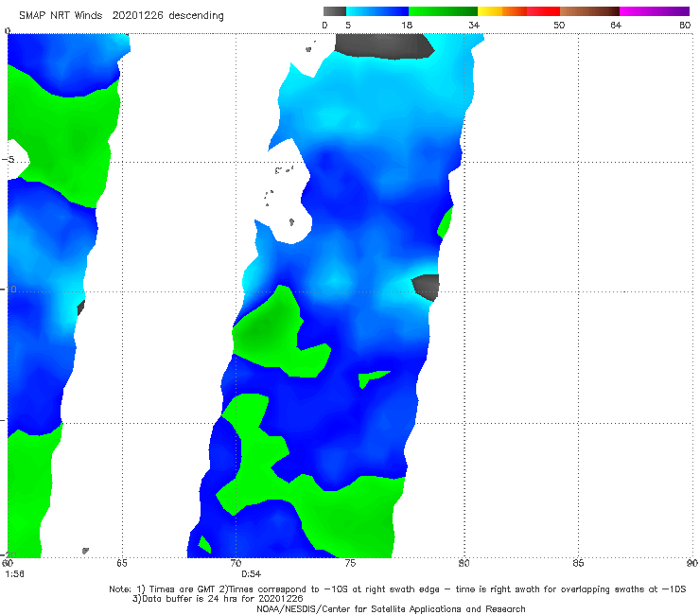Image resolution: width=700 pixels, height=615 pixels.
Task: Click the title "SMAP NRT Winds 20201226 descending"
Action: pyautogui.click(x=121, y=16)
